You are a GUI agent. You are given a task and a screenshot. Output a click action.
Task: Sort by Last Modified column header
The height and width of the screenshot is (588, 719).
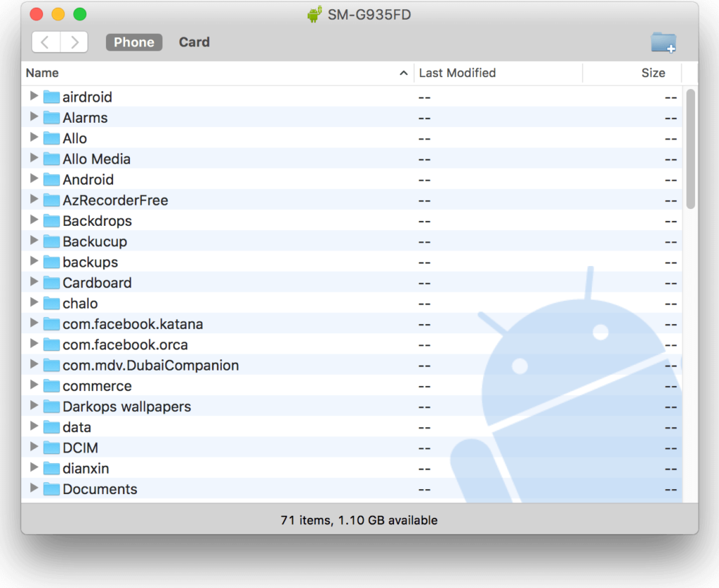499,73
